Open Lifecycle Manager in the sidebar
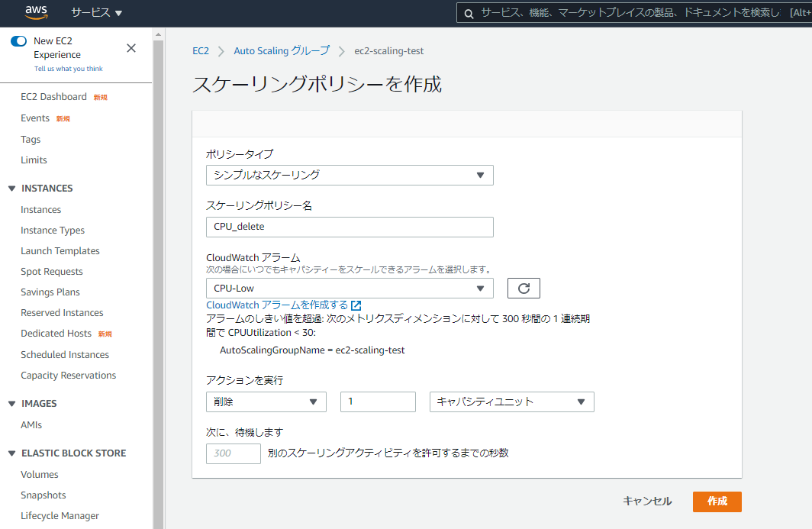Viewport: 812px width, 529px height. (x=60, y=516)
